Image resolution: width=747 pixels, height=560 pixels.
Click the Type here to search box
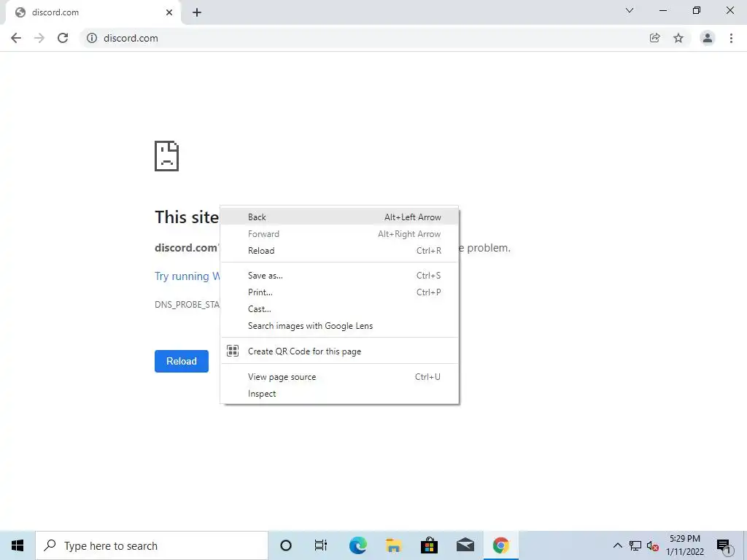point(152,545)
